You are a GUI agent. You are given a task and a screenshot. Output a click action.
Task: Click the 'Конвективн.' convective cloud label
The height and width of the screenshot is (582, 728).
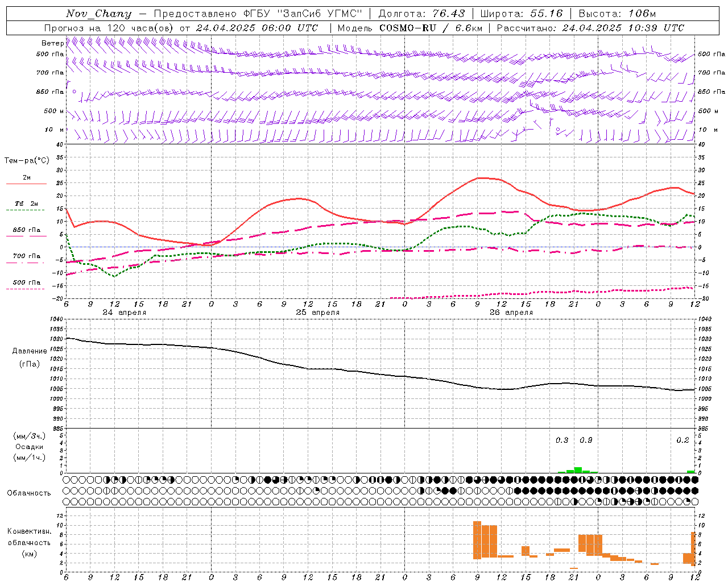[x=30, y=531]
